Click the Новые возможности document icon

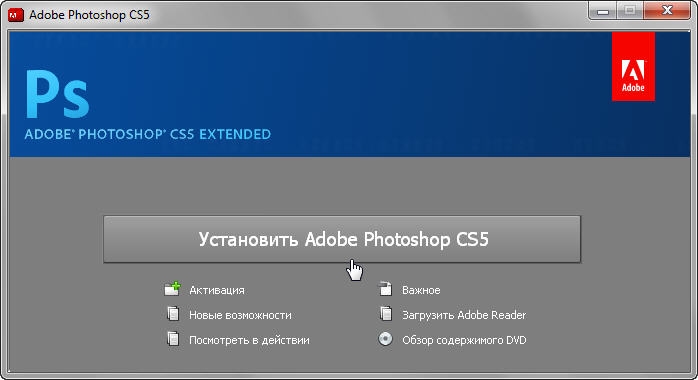pyautogui.click(x=173, y=314)
